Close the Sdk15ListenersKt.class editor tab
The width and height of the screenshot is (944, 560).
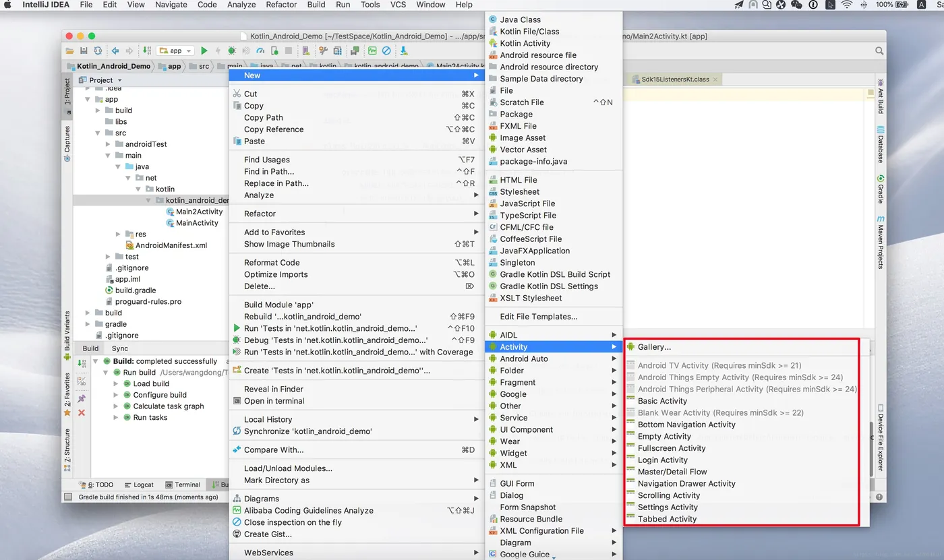pos(716,80)
